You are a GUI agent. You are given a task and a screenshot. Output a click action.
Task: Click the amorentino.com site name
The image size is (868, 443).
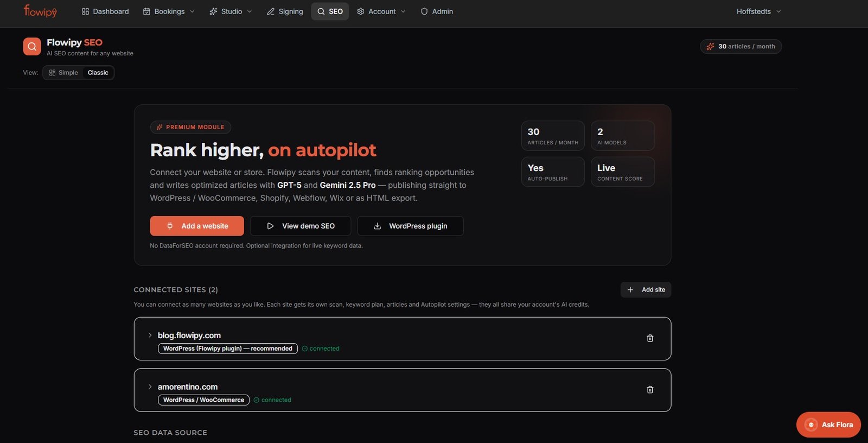pos(188,387)
